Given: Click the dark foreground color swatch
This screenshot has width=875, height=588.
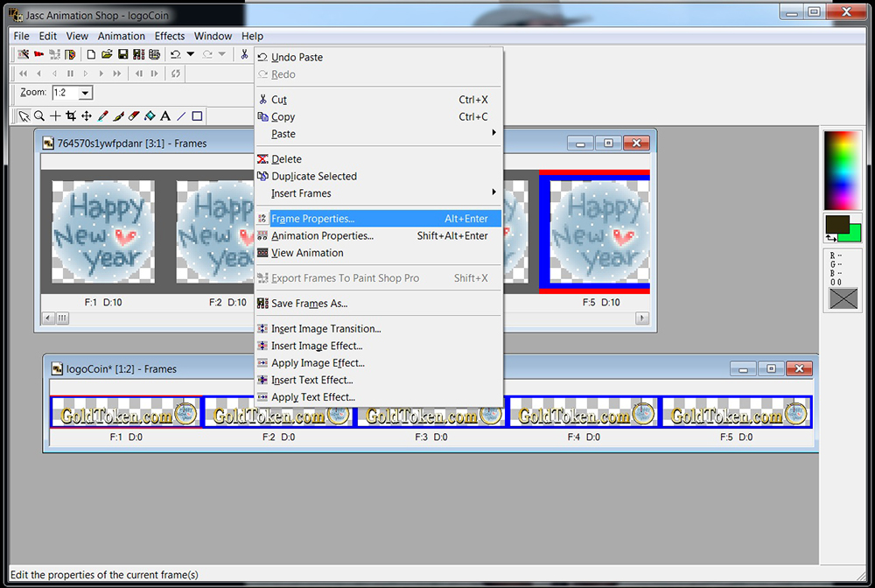Looking at the screenshot, I should pos(836,224).
